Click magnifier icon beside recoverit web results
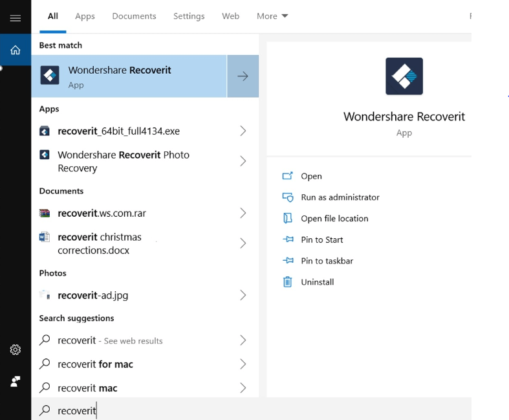 pyautogui.click(x=45, y=340)
